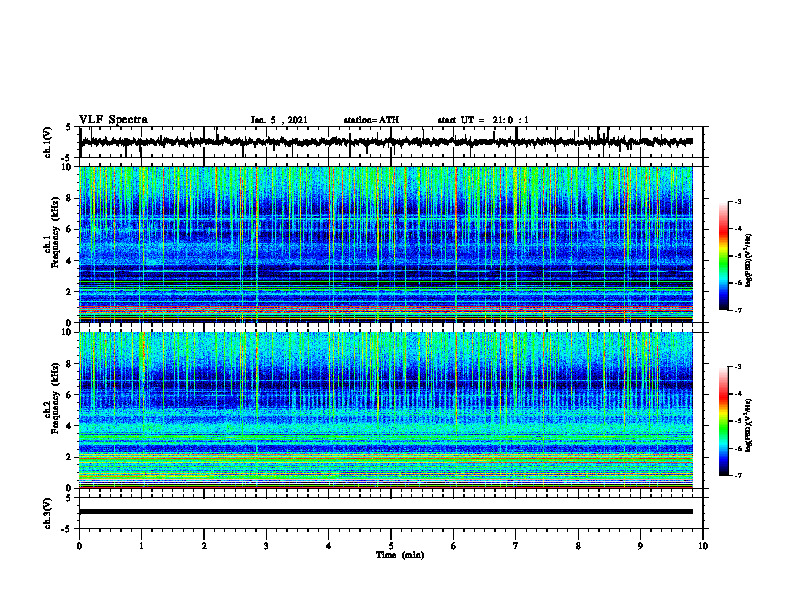The image size is (792, 612).
Task: Click the "ch.1(V)" waveform axis label
Action: coord(48,142)
